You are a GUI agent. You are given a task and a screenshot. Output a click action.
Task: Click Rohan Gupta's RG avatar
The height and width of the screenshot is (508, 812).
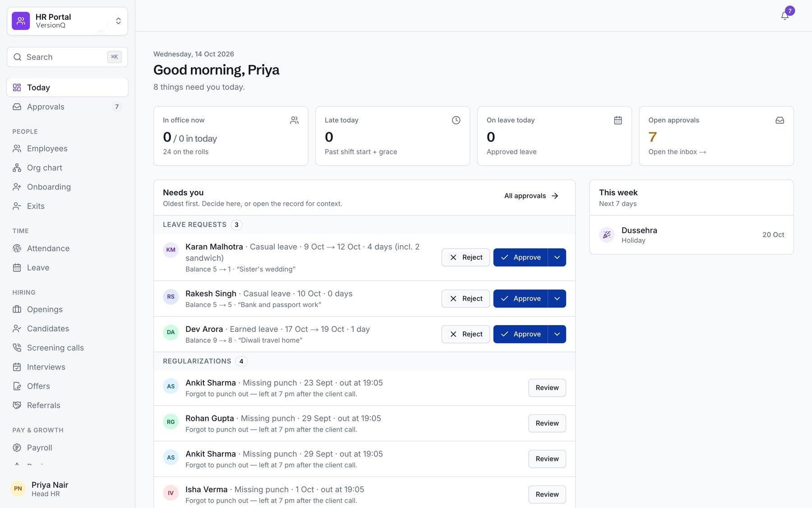(x=171, y=422)
